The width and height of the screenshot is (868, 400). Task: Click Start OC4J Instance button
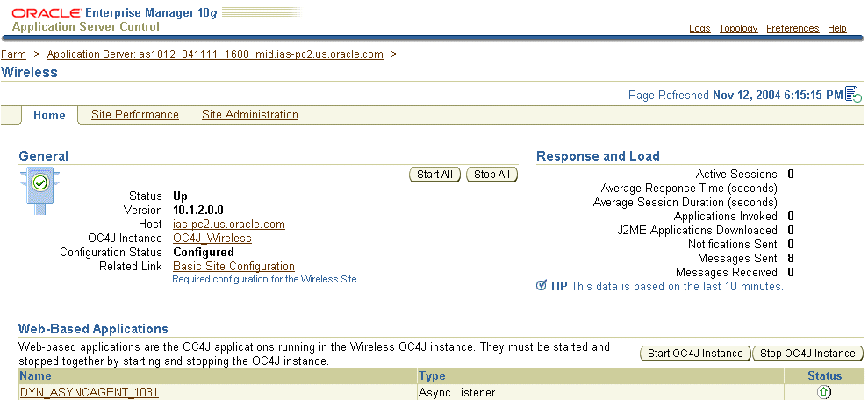pyautogui.click(x=695, y=354)
